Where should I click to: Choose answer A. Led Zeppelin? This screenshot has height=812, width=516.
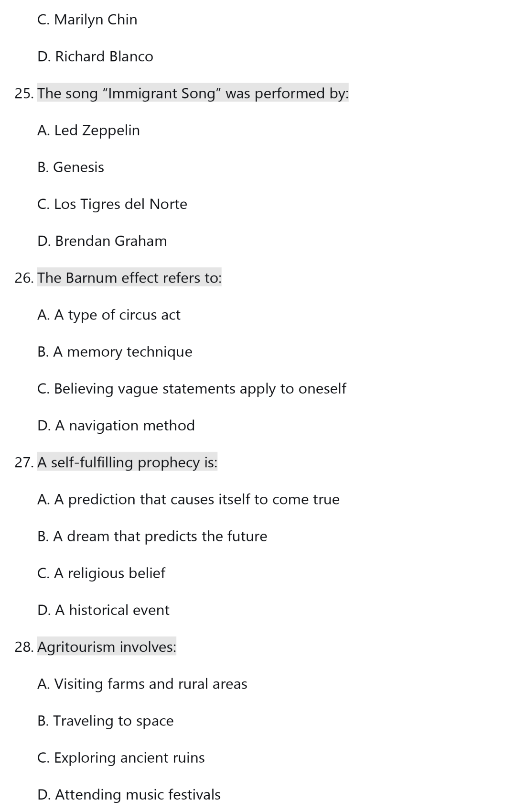88,130
